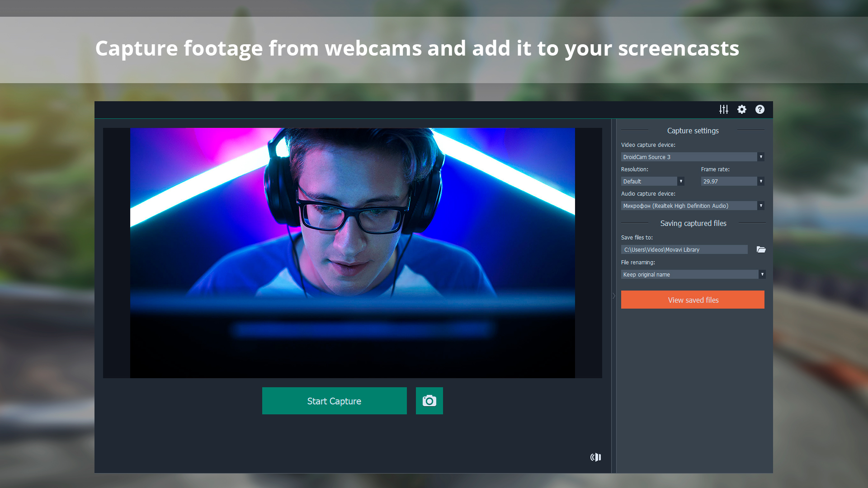This screenshot has height=488, width=868.
Task: Click the Capture settings section header
Action: click(693, 131)
